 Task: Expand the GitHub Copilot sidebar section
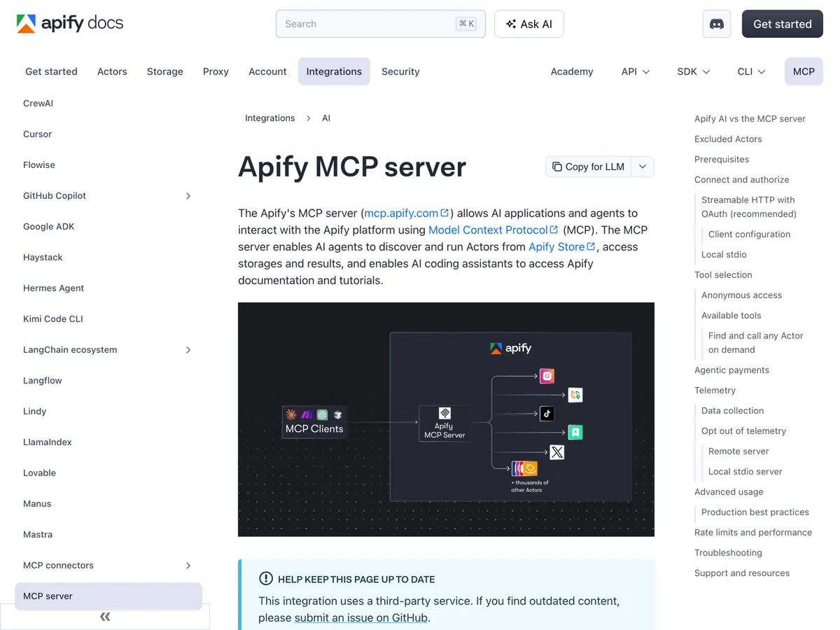pos(188,196)
